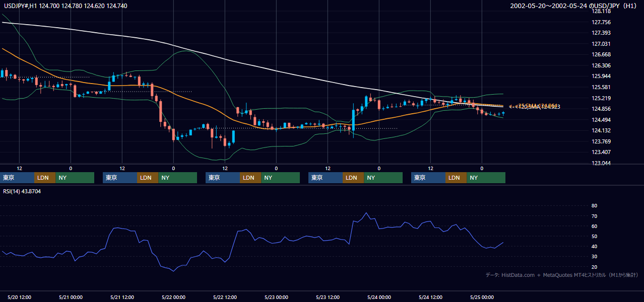Click the RSI level 20 label
This screenshot has width=644, height=302.
595,267
